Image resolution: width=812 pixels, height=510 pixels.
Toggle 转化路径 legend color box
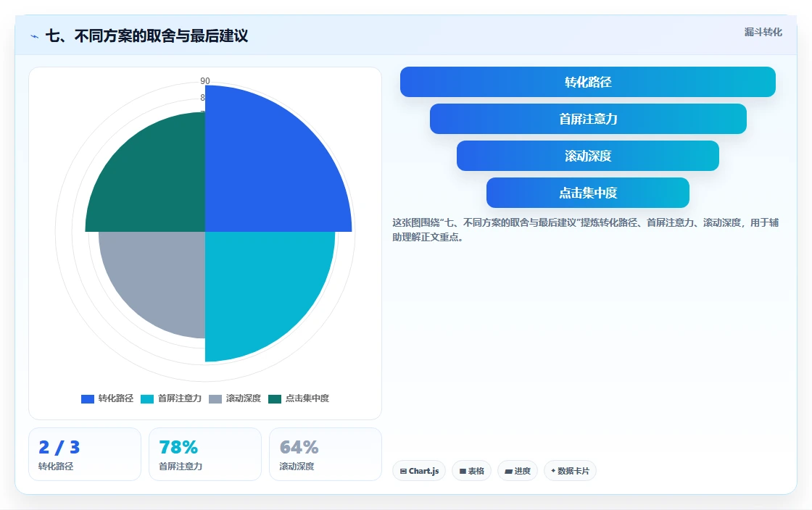pyautogui.click(x=88, y=398)
